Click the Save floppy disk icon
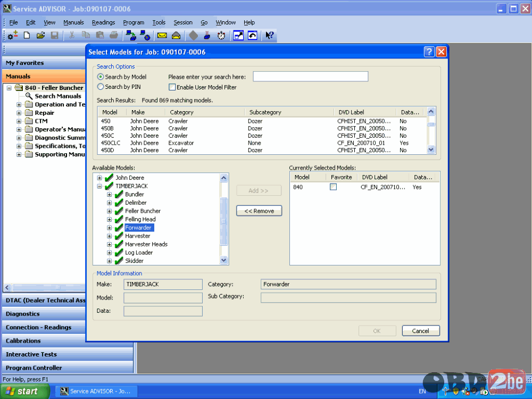The width and height of the screenshot is (532, 399). (x=55, y=35)
